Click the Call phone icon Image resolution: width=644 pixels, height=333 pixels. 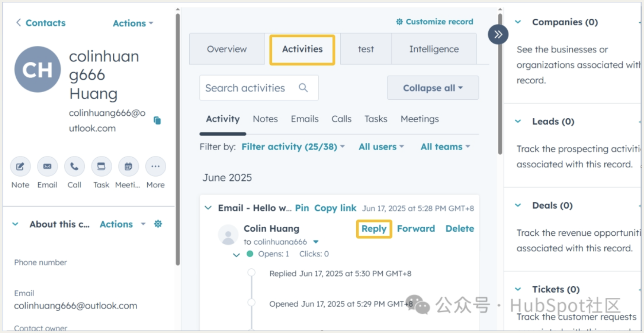(x=74, y=166)
